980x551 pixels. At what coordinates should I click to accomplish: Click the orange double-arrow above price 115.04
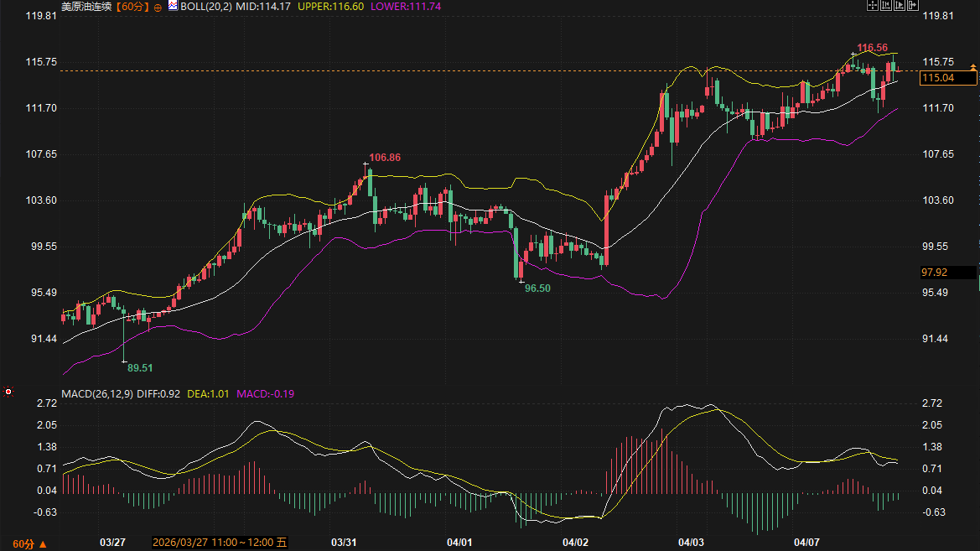click(x=973, y=66)
